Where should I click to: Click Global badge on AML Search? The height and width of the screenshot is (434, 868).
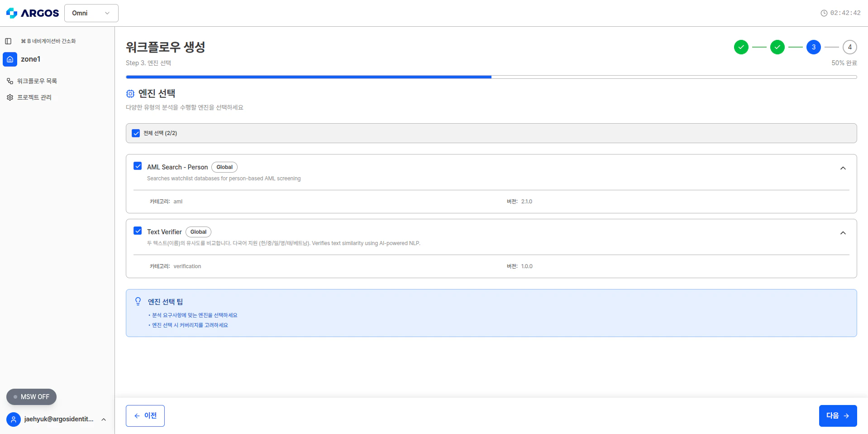(x=224, y=167)
